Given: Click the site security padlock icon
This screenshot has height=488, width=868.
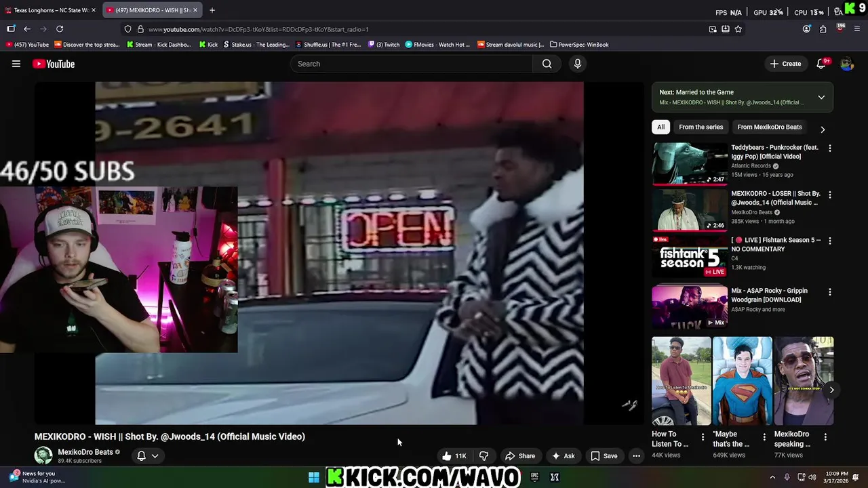Looking at the screenshot, I should coord(140,29).
